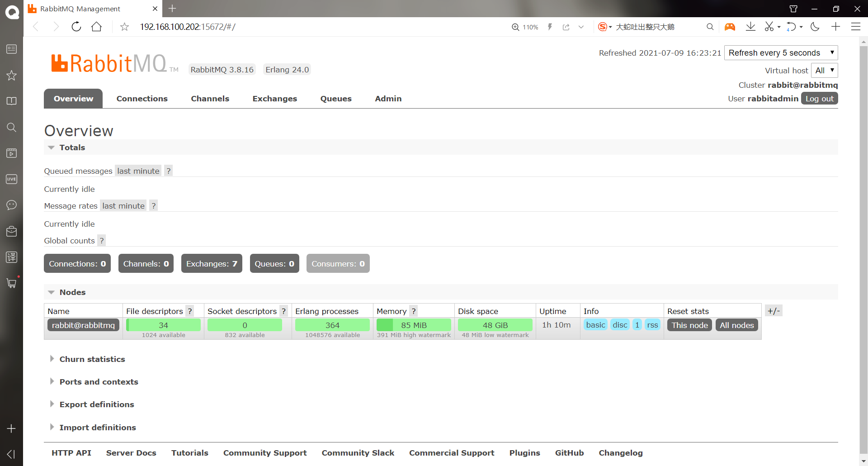Click the Global counts help icon

click(x=101, y=240)
